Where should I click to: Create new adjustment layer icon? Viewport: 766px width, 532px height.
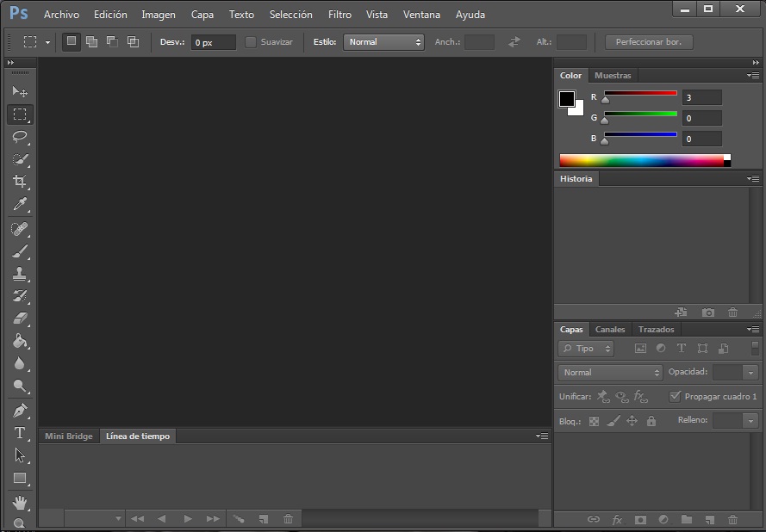[663, 519]
